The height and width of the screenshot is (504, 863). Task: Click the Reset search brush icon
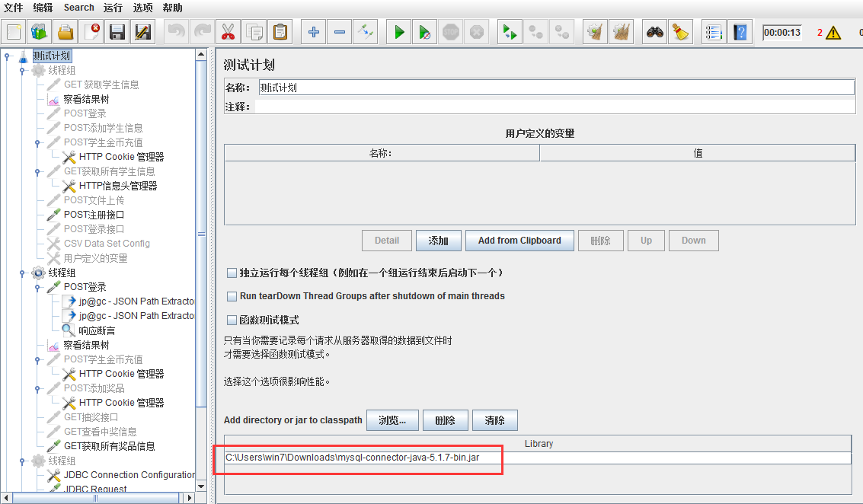[x=681, y=32]
